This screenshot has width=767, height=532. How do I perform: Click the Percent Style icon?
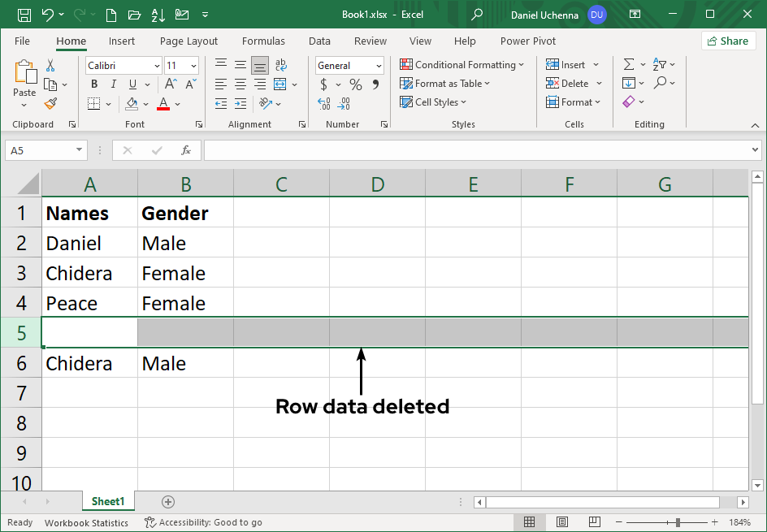click(x=355, y=84)
